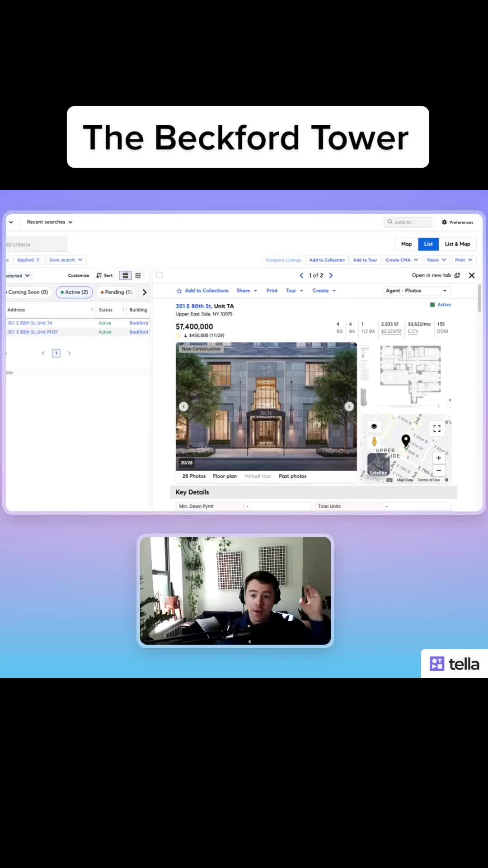488x868 pixels.
Task: Show previous listing photo arrow
Action: pos(183,406)
